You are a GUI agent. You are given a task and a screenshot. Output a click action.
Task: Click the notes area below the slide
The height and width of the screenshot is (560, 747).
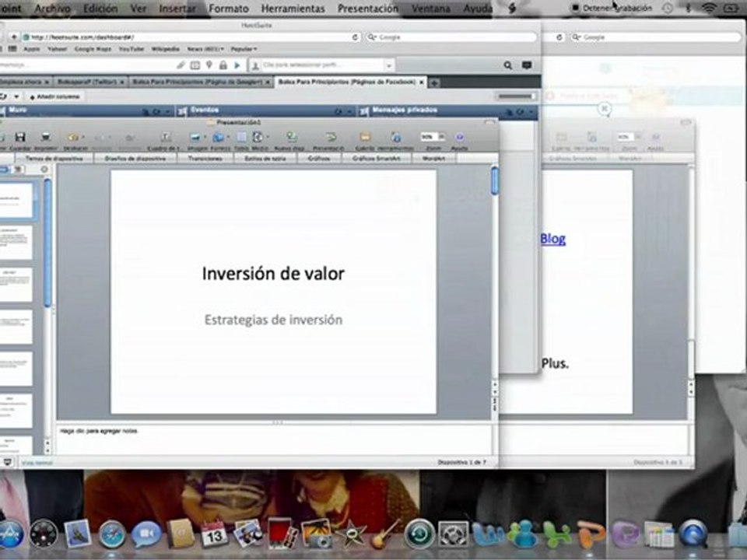pyautogui.click(x=274, y=439)
